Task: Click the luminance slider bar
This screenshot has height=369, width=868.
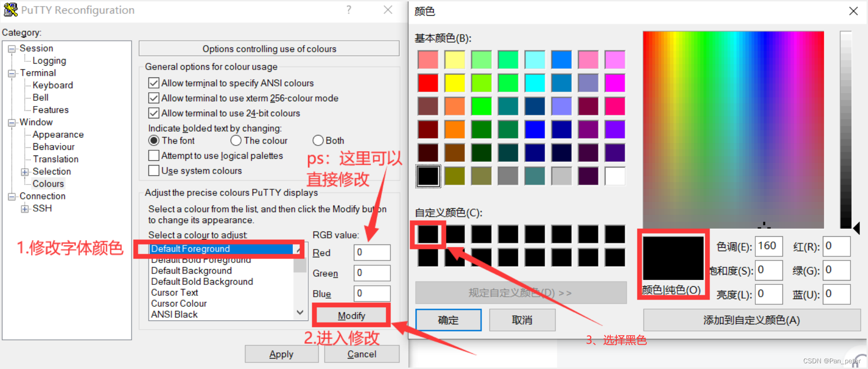Action: coord(846,130)
